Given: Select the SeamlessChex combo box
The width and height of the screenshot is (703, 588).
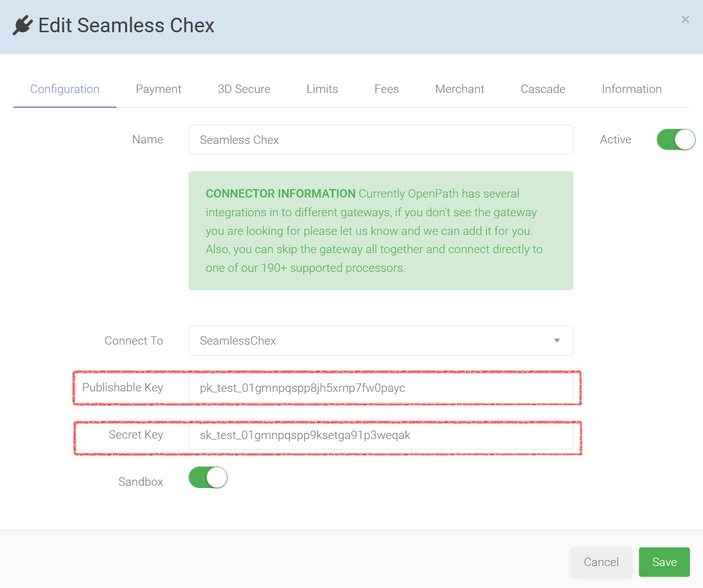Looking at the screenshot, I should tap(380, 340).
